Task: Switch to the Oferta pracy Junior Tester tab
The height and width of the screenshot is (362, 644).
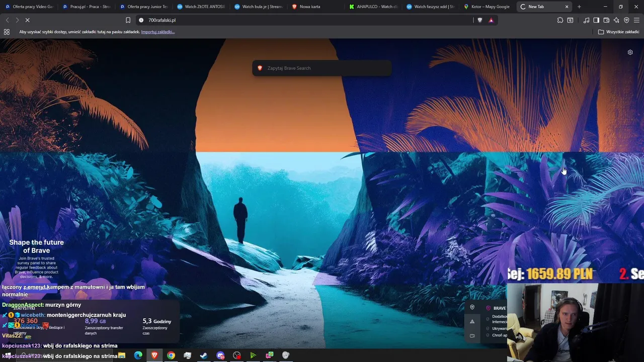Action: point(144,7)
